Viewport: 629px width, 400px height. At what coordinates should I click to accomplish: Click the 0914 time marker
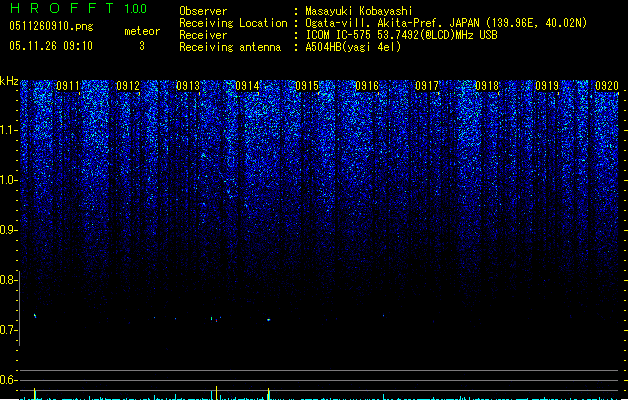pyautogui.click(x=248, y=86)
